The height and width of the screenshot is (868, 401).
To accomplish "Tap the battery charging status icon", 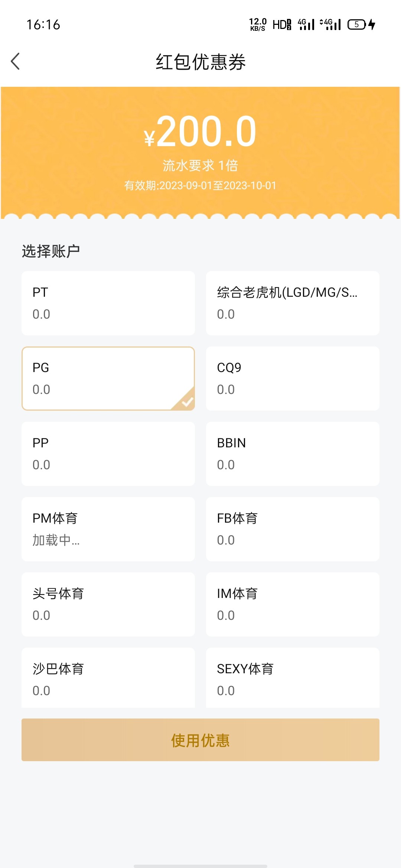I will pyautogui.click(x=361, y=24).
